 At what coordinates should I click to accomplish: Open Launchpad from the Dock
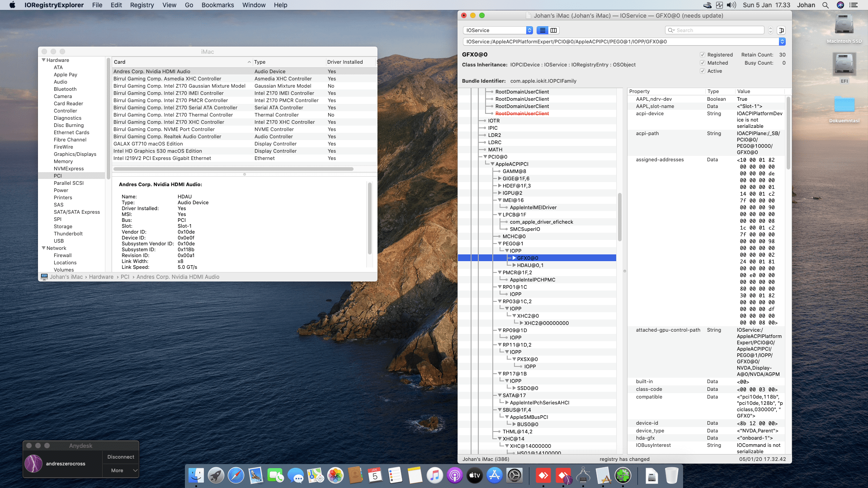click(216, 475)
